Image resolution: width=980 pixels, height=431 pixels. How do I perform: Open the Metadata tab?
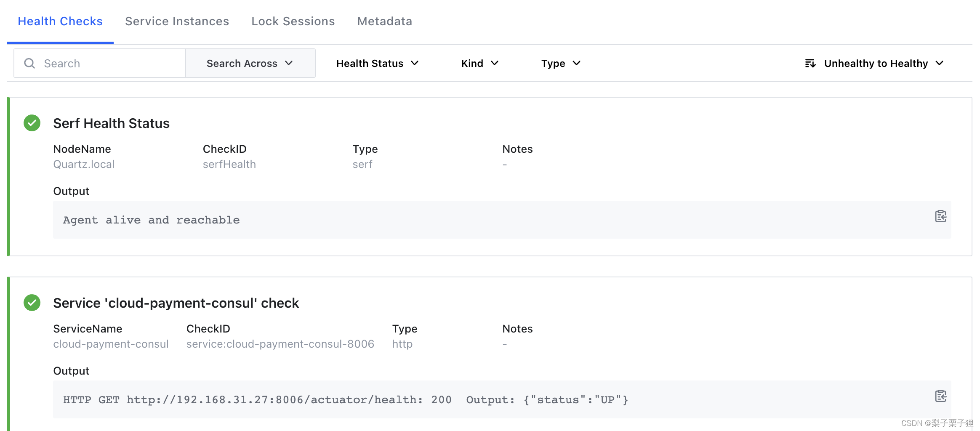tap(385, 21)
